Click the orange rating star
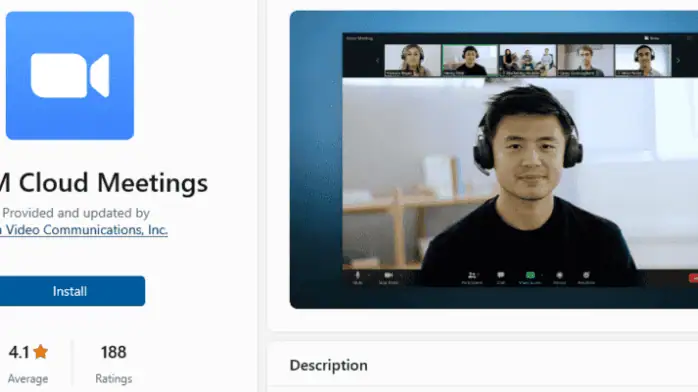 pyautogui.click(x=41, y=352)
